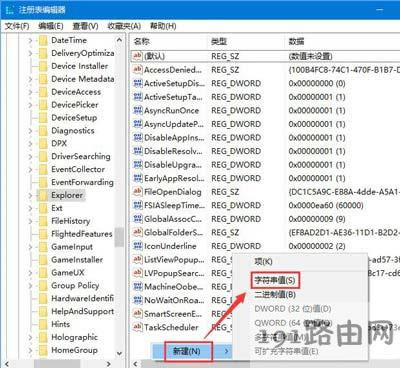Expand the Diagnostics tree node
Viewport: 400px width, 368px height.
(x=30, y=131)
